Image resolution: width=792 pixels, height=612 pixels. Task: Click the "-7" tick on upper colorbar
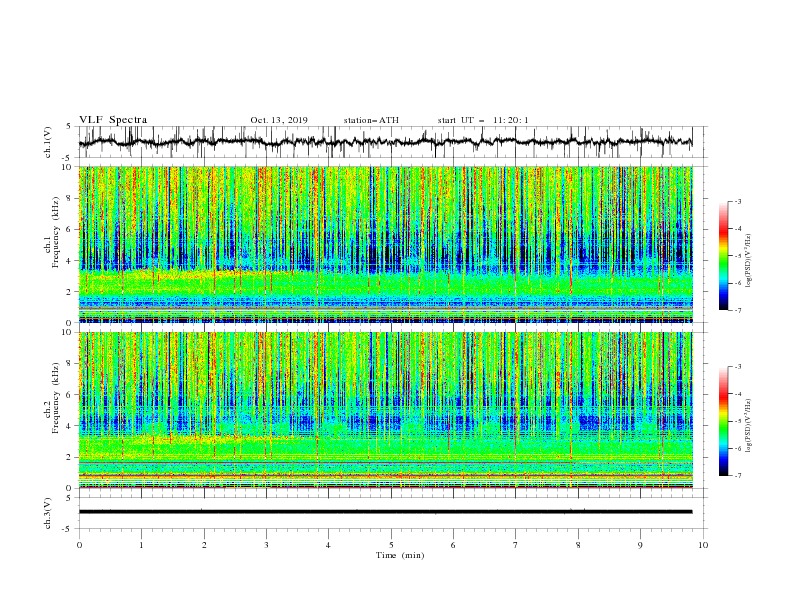(738, 310)
